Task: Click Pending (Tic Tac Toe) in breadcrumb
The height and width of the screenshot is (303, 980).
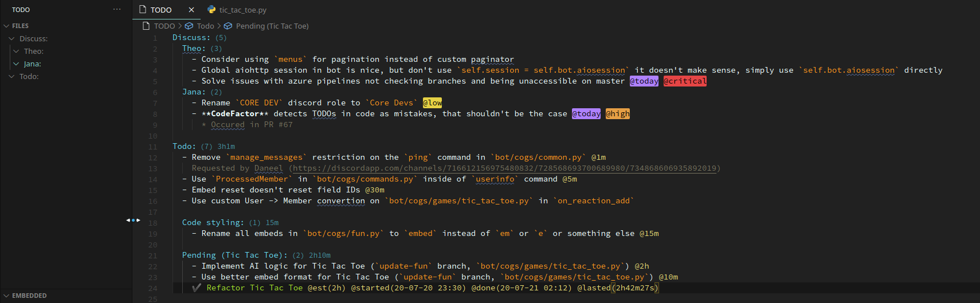Action: tap(272, 26)
